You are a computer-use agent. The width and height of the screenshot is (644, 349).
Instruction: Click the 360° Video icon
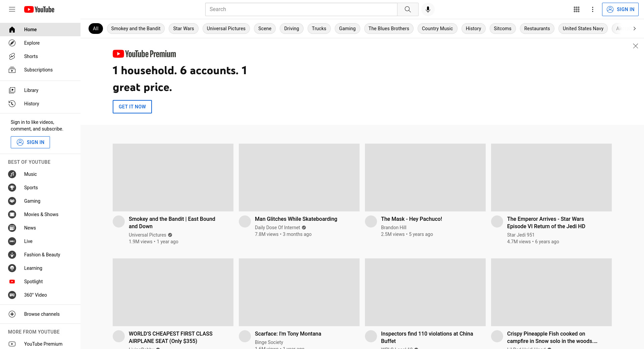pos(12,295)
